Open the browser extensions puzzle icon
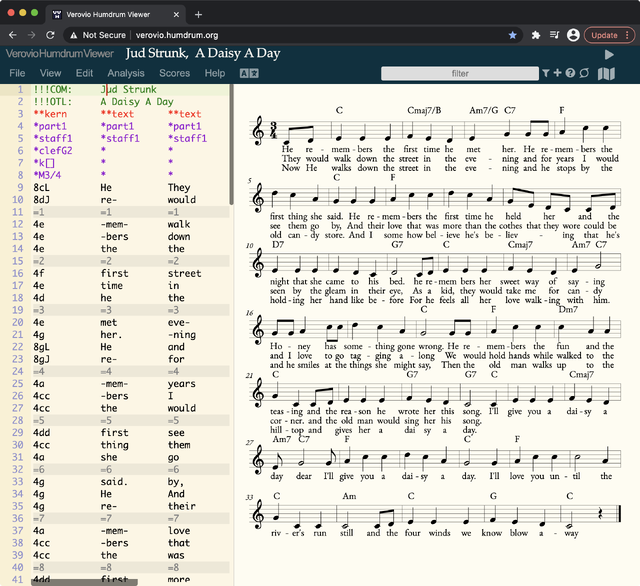640x586 pixels. pyautogui.click(x=536, y=34)
